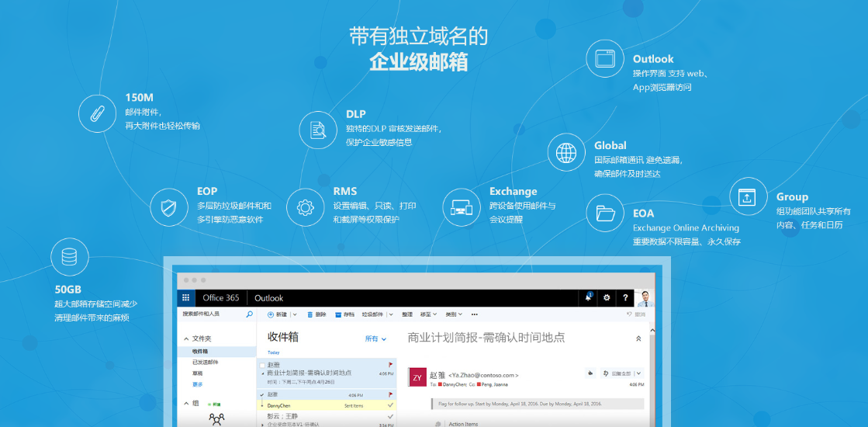Toggle the checkmark on 彭云；王静 row
This screenshot has width=868, height=427.
pyautogui.click(x=390, y=416)
